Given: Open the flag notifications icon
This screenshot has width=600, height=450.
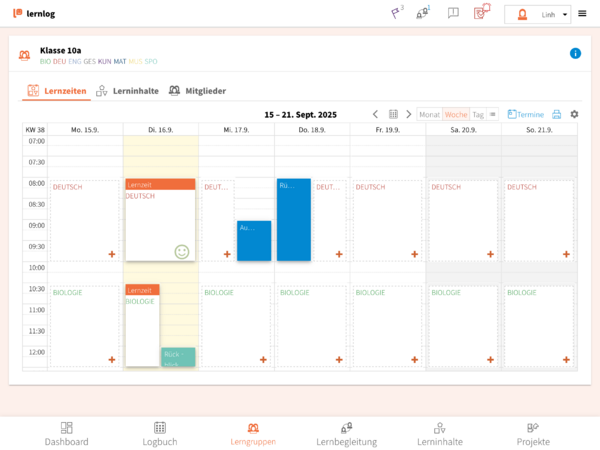Looking at the screenshot, I should tap(396, 13).
